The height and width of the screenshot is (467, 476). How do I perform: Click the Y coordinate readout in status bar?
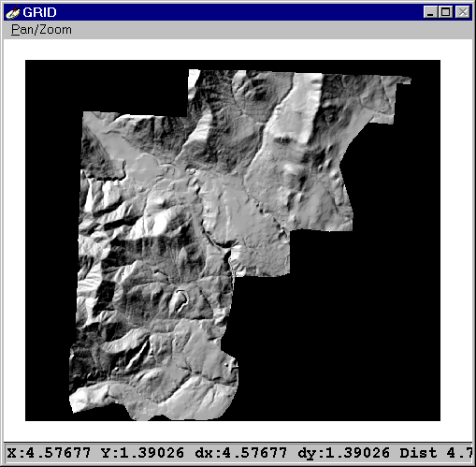coord(142,453)
